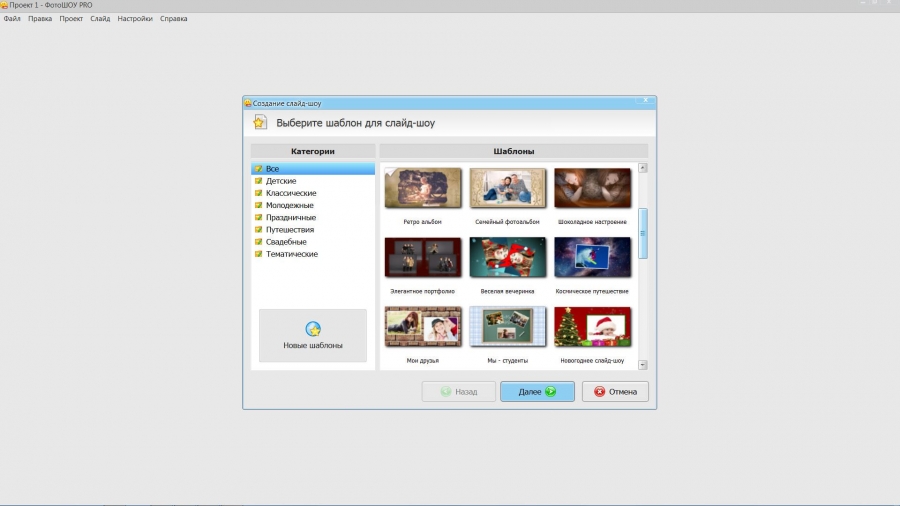Click the Элегантное портфолио label
The height and width of the screenshot is (506, 900).
[422, 291]
